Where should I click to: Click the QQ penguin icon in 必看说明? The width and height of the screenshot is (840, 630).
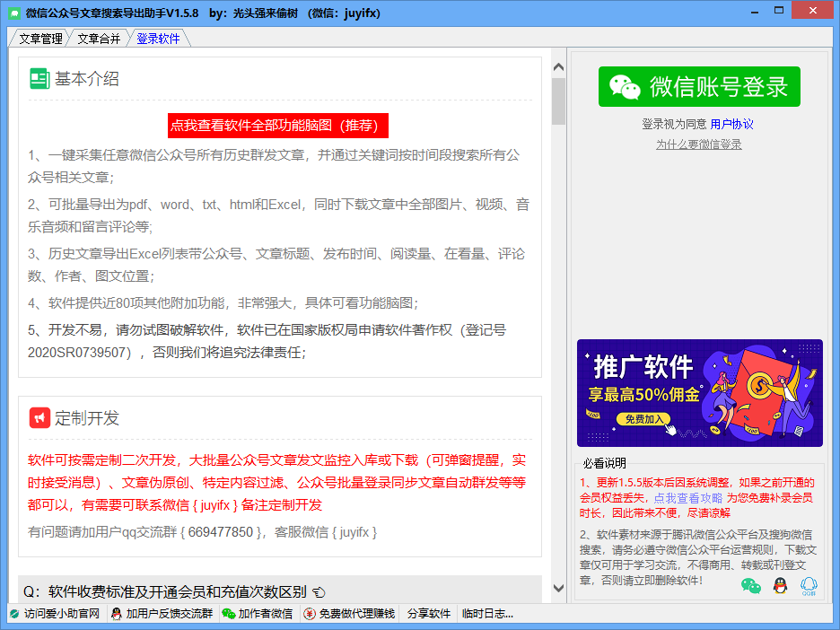point(781,585)
